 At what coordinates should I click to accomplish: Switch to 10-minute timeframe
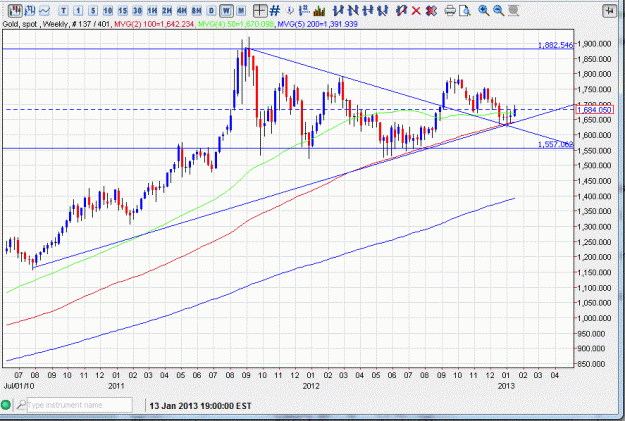point(108,11)
